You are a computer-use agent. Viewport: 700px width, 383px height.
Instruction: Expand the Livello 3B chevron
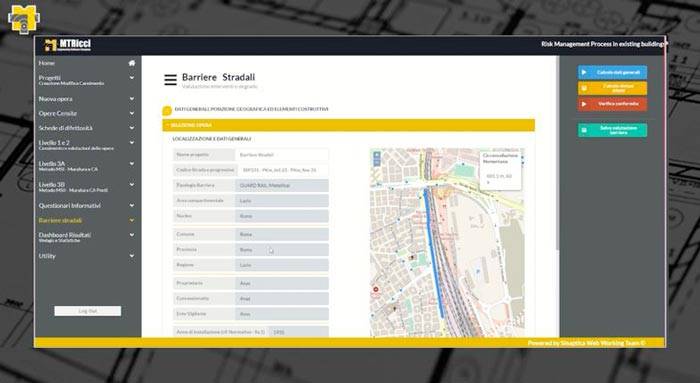(132, 184)
